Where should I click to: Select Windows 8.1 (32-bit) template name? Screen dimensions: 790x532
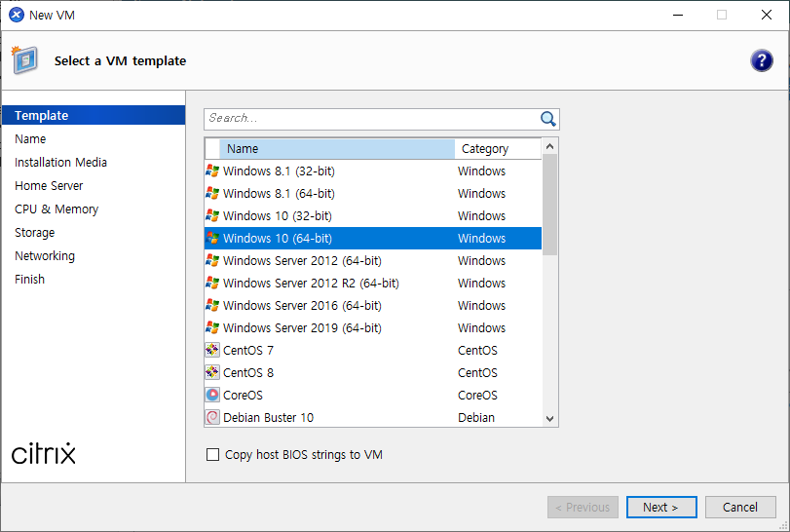pyautogui.click(x=279, y=171)
